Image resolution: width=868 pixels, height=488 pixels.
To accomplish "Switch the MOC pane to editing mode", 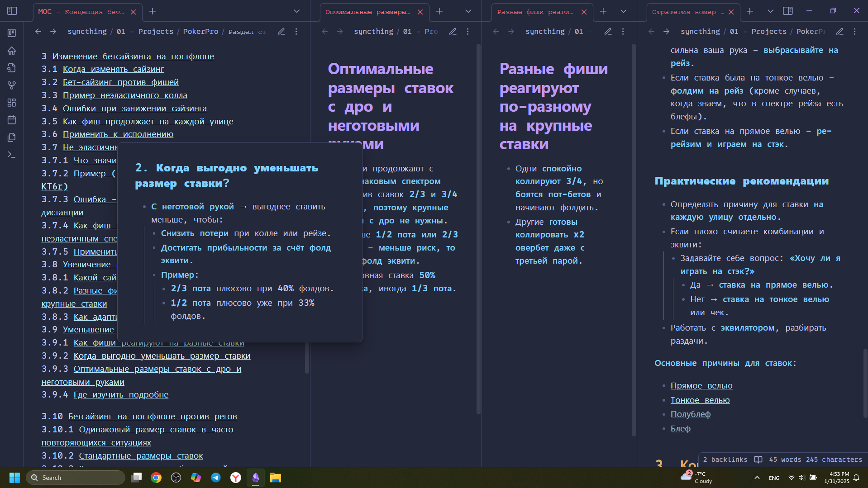I will [x=281, y=31].
